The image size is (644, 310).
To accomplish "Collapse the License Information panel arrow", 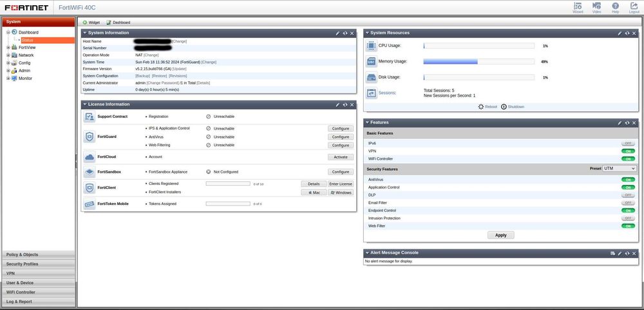I will [x=85, y=104].
